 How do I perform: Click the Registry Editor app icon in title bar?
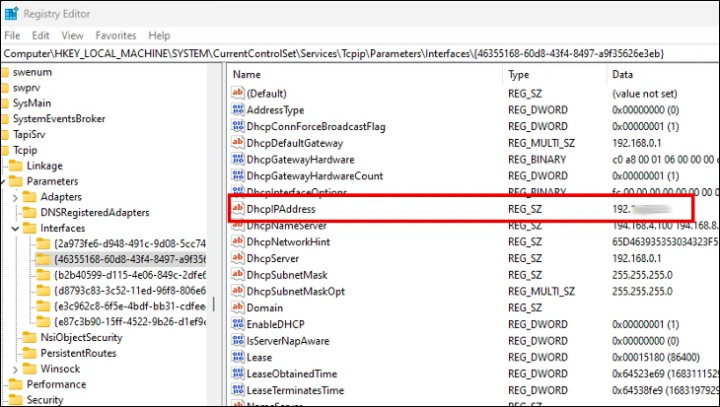11,15
